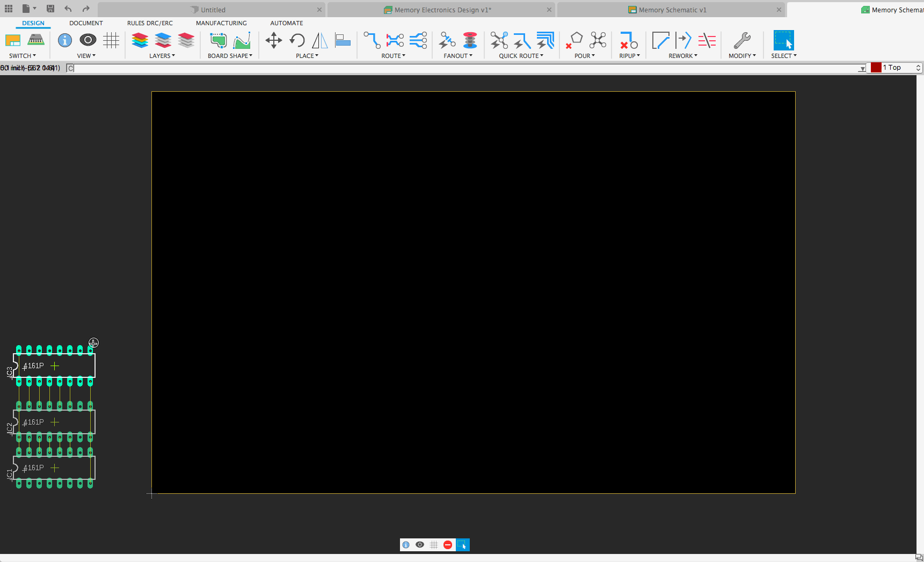This screenshot has width=924, height=562.
Task: Select the Route Multiple tool icon
Action: coord(418,40)
